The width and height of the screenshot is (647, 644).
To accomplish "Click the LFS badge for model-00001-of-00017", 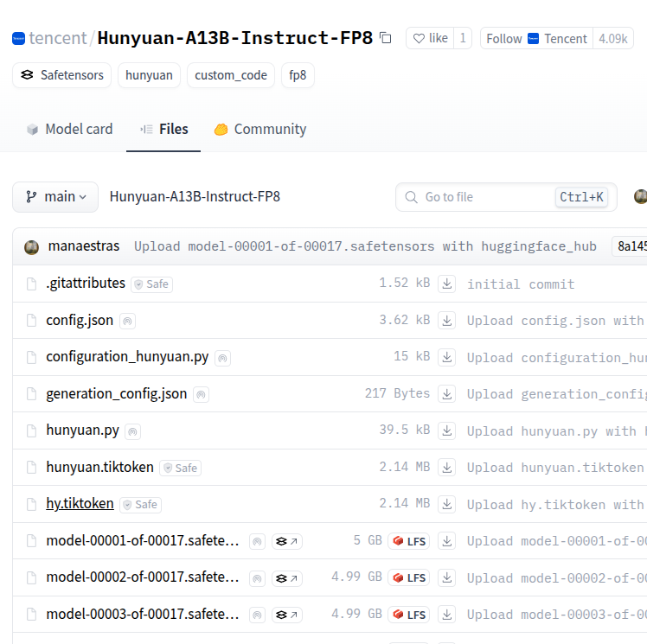I will tap(409, 541).
